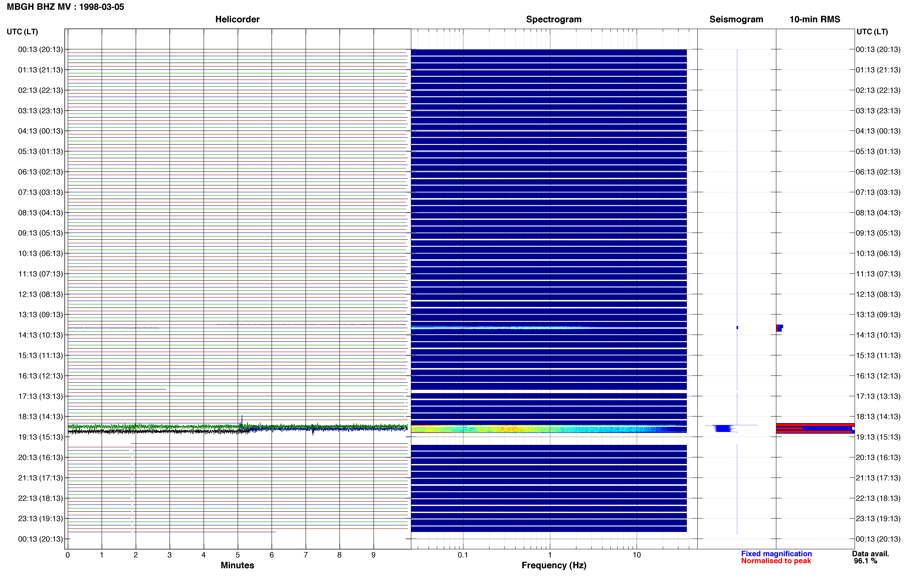924x578 pixels.
Task: Click the '04:13 (00:13)' label on the left axis
Action: pos(41,131)
